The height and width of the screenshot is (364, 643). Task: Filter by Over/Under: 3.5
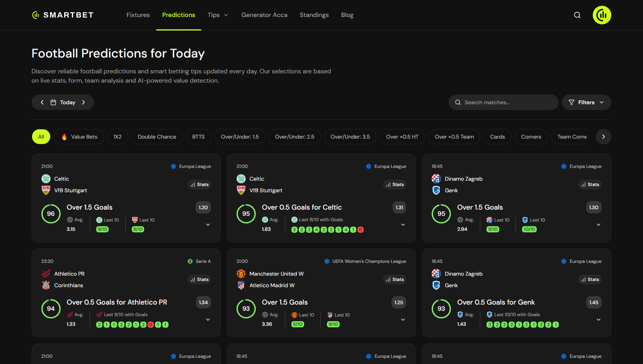click(350, 137)
